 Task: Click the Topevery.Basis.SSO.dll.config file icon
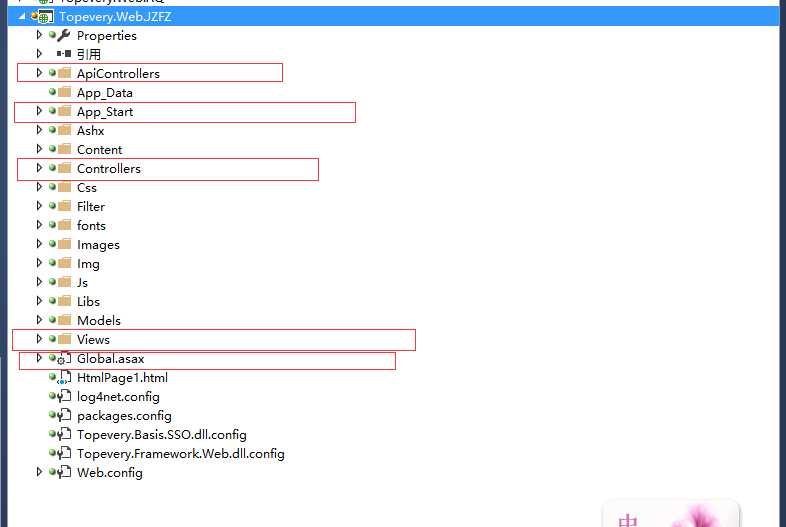[x=64, y=435]
